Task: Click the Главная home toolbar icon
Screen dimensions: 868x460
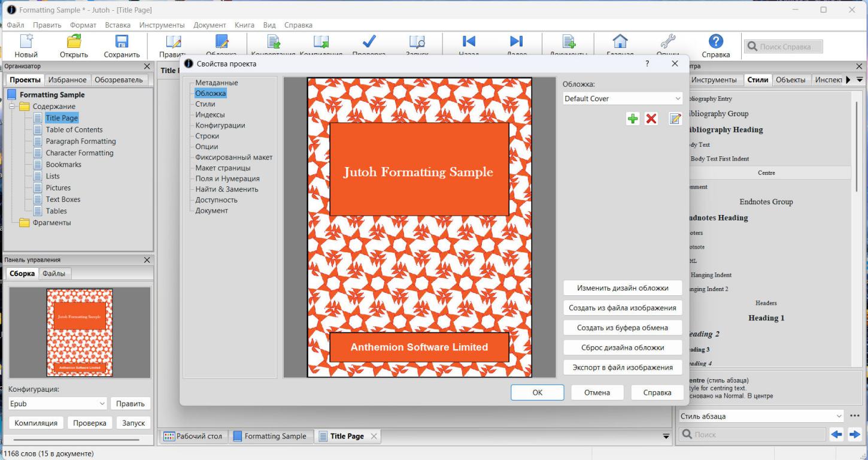Action: point(620,42)
